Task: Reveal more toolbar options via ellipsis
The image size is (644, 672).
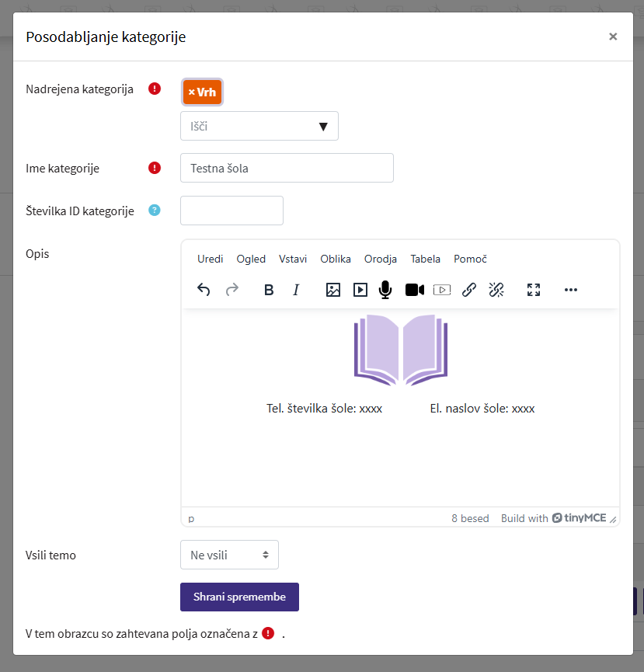Action: click(571, 290)
